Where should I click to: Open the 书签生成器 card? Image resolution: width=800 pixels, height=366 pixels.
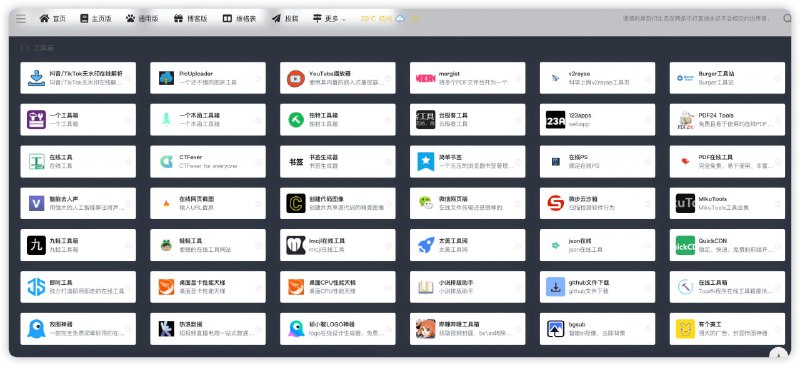pyautogui.click(x=338, y=162)
